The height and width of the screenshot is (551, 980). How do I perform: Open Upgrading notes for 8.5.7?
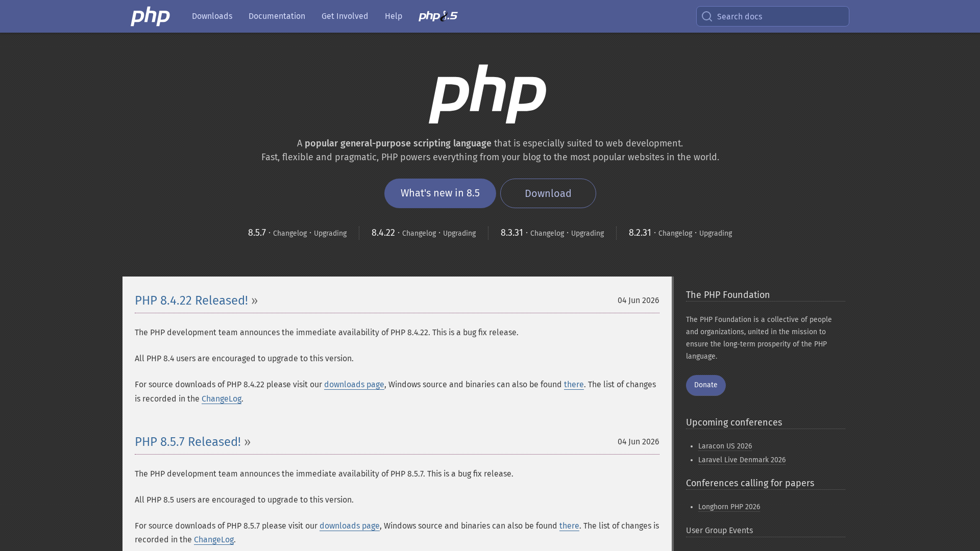[x=330, y=234]
